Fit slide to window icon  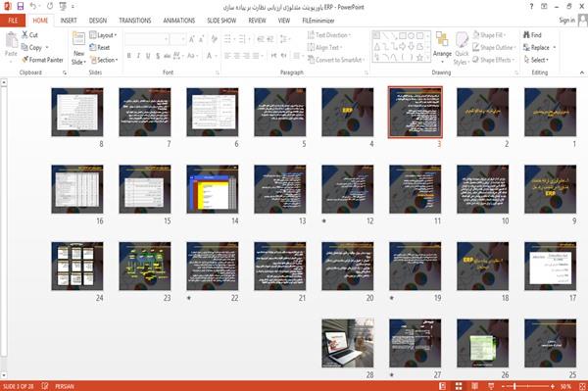pos(582,386)
